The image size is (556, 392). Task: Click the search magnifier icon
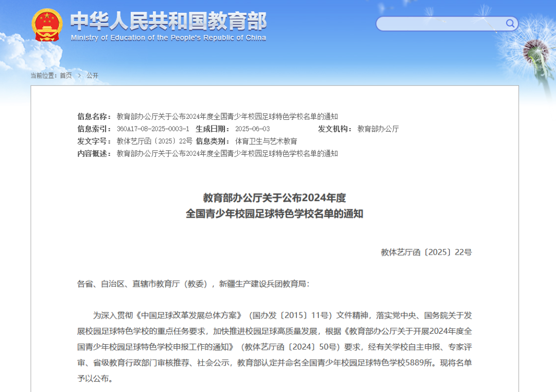tap(510, 24)
